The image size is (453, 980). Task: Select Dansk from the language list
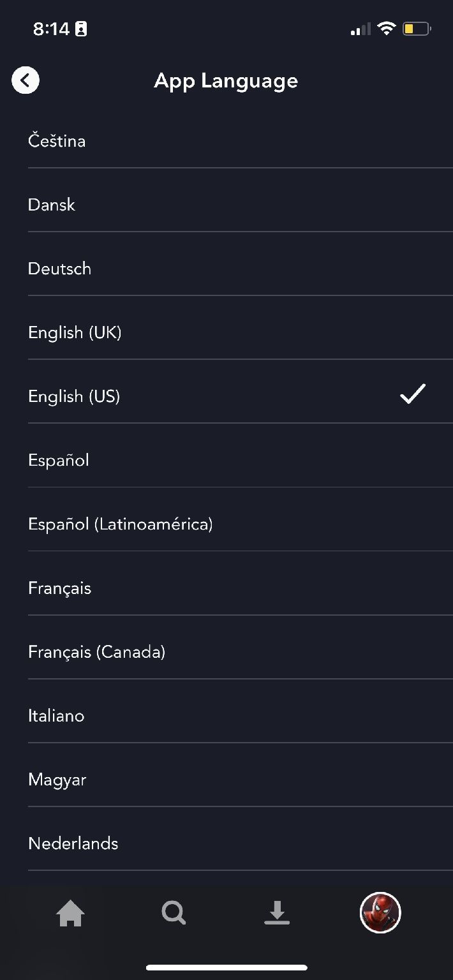(51, 205)
